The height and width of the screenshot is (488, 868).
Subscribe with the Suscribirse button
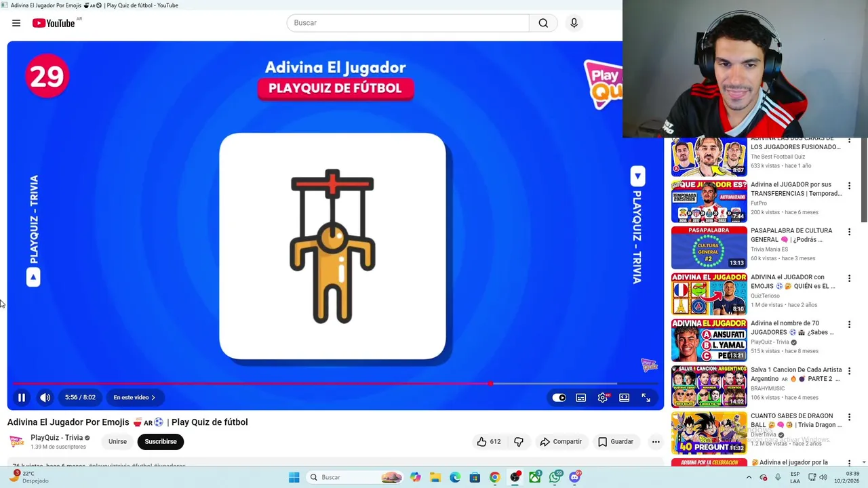(x=161, y=442)
